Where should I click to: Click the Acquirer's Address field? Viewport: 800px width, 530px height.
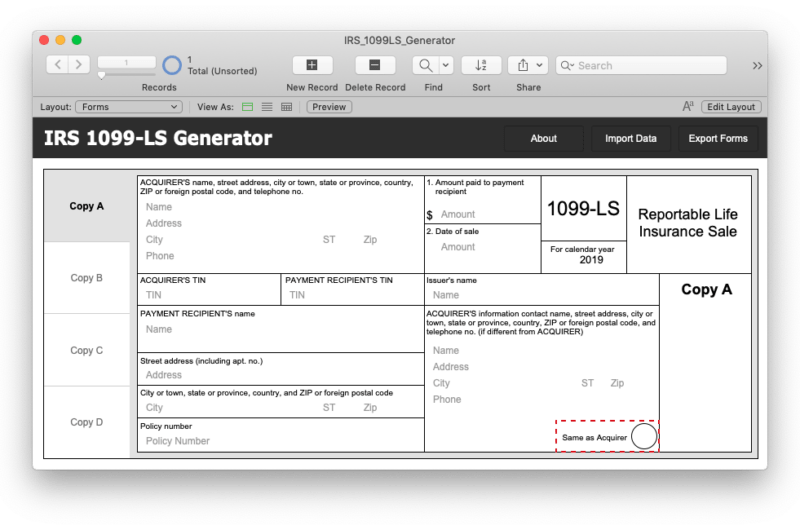pyautogui.click(x=281, y=223)
